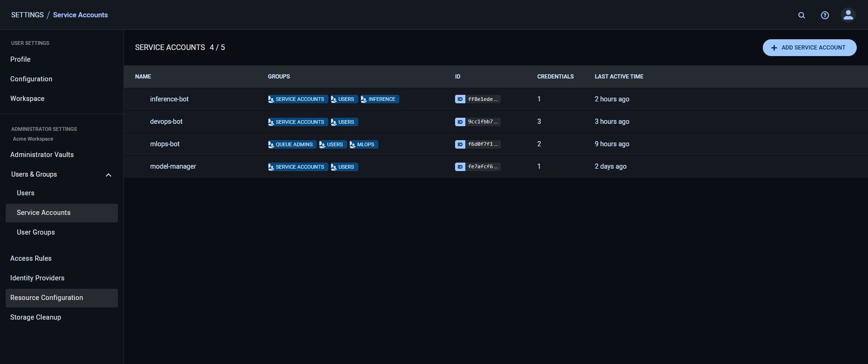Image resolution: width=868 pixels, height=364 pixels.
Task: Click the ID badge for model-manager
Action: pos(460,167)
